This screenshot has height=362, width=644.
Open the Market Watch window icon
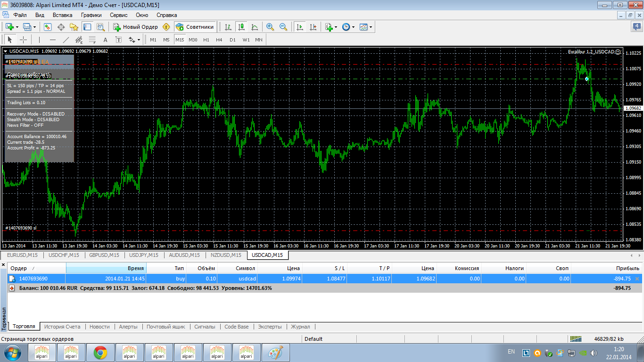click(48, 27)
